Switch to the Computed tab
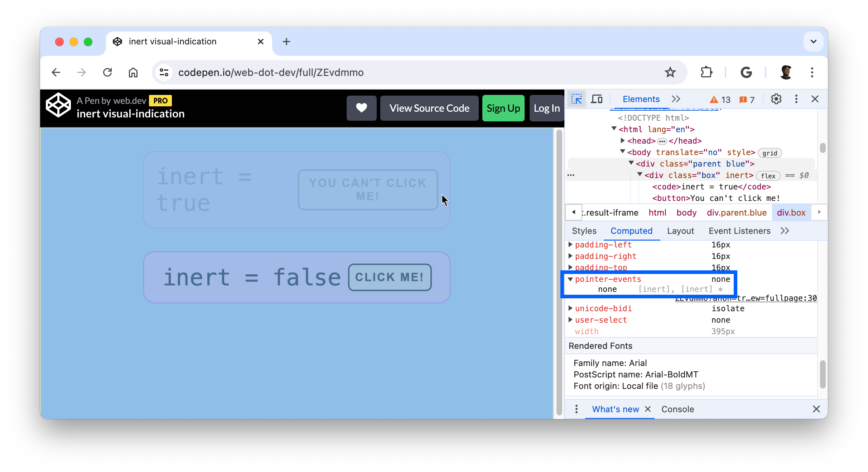 (x=632, y=231)
